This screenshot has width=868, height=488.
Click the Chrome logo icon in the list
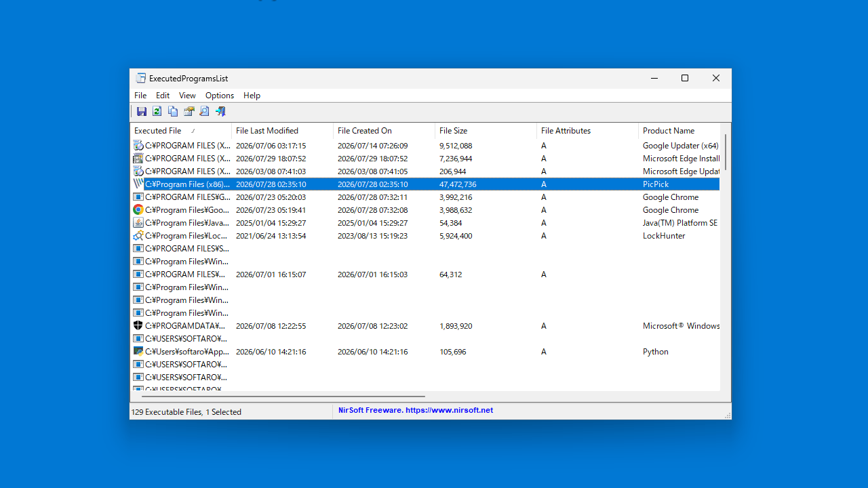pyautogui.click(x=138, y=210)
